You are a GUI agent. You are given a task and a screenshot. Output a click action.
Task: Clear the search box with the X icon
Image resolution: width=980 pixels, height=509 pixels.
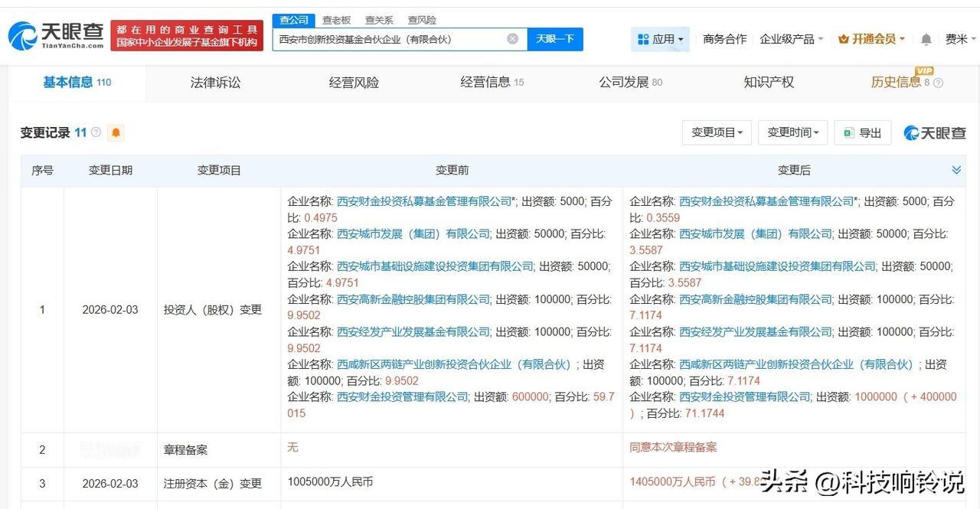512,39
